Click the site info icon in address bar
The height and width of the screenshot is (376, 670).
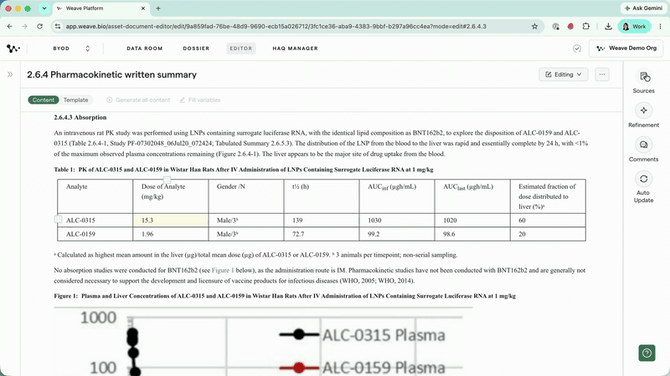(57, 26)
